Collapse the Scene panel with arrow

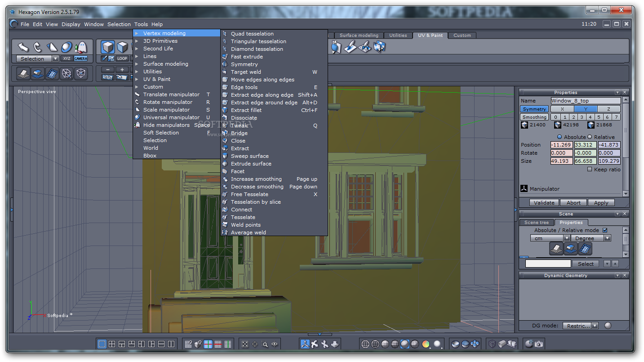pyautogui.click(x=617, y=214)
